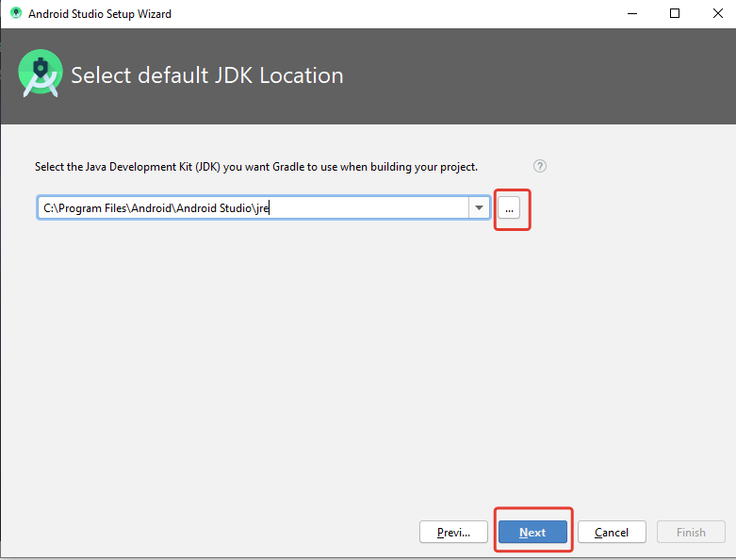This screenshot has height=560, width=736.
Task: Click the 'Select default JDK Location' heading
Action: pyautogui.click(x=207, y=75)
